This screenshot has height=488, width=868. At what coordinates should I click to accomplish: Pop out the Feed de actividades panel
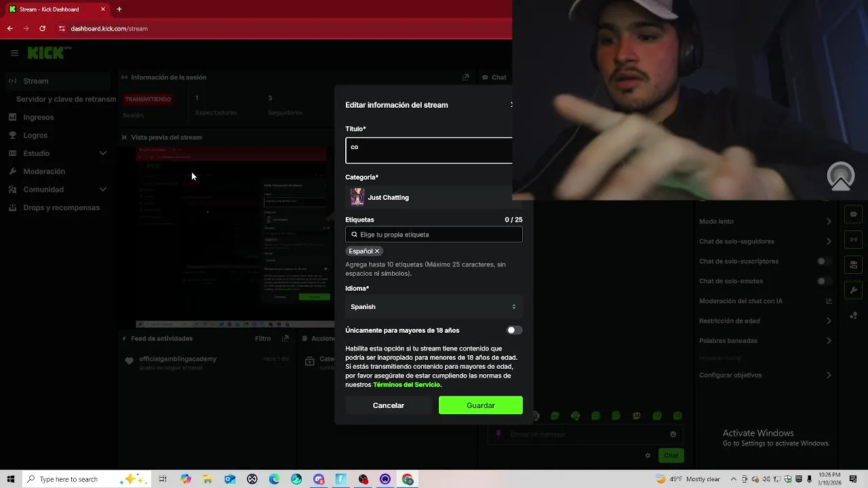285,338
